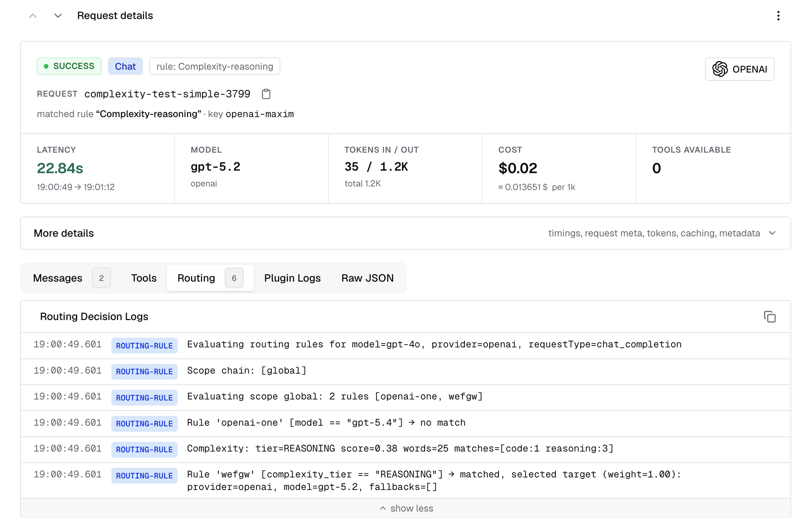This screenshot has height=518, width=812.
Task: Click the key openai-maxim text
Action: click(x=251, y=114)
